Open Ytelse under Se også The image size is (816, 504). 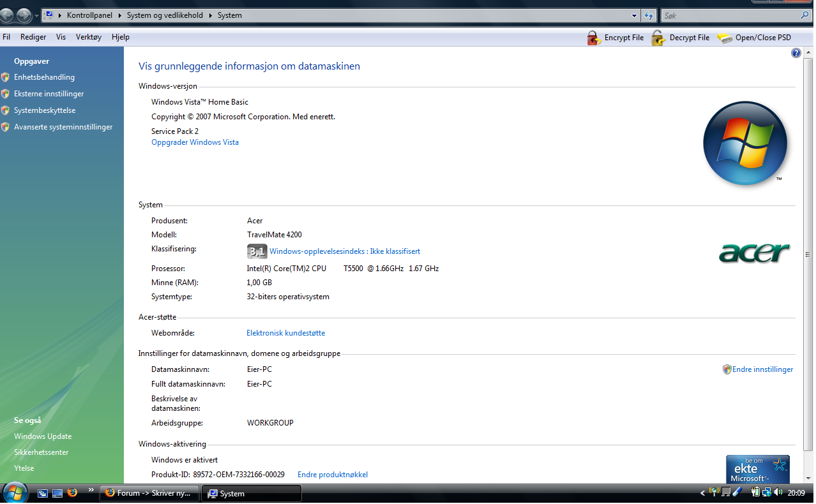(24, 468)
